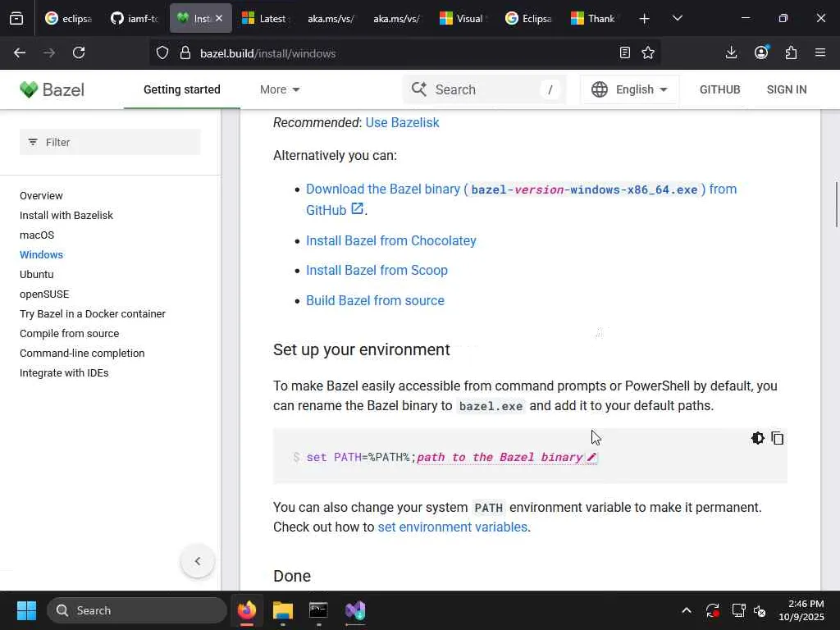This screenshot has height=630, width=840.
Task: Open Windows Start menu
Action: (26, 610)
